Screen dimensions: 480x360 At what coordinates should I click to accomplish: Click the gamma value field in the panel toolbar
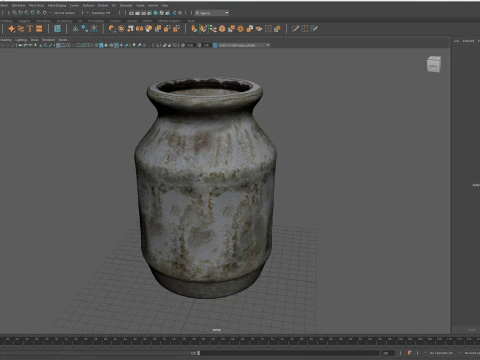click(x=206, y=45)
